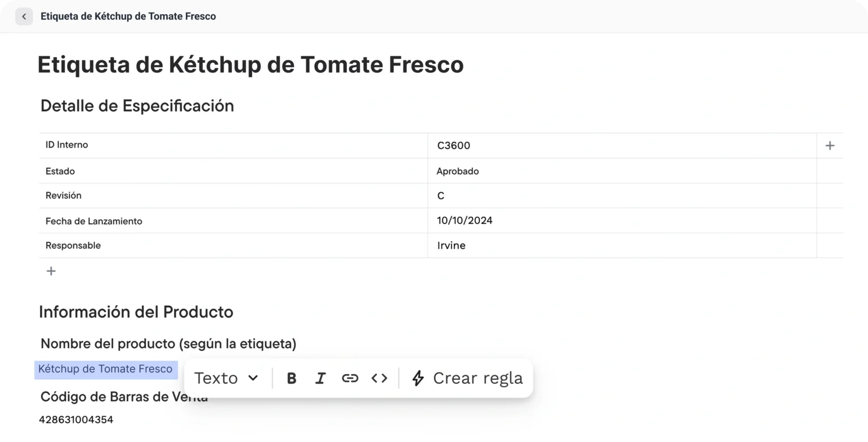Apply bold formatting to selected text
Viewport: 868px width, 442px height.
[292, 378]
